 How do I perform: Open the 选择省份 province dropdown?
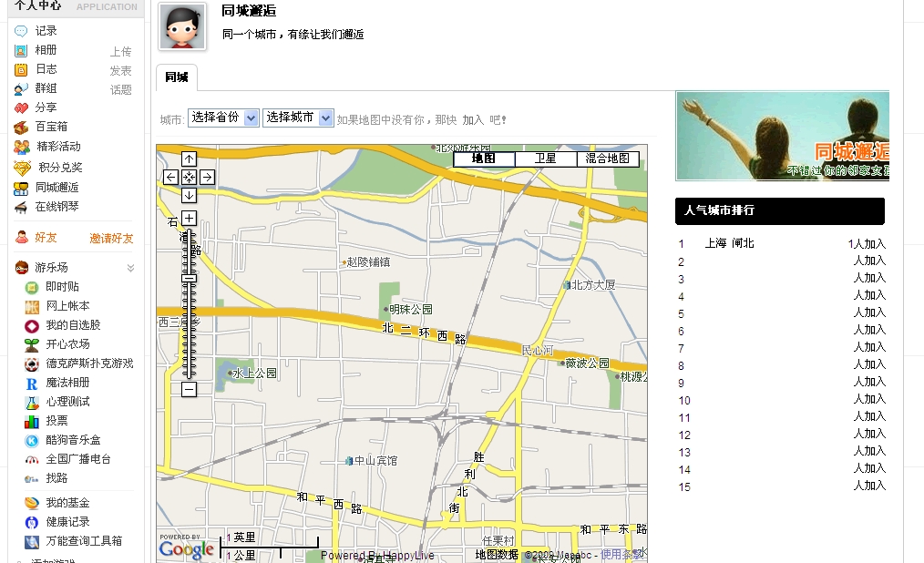click(x=223, y=118)
